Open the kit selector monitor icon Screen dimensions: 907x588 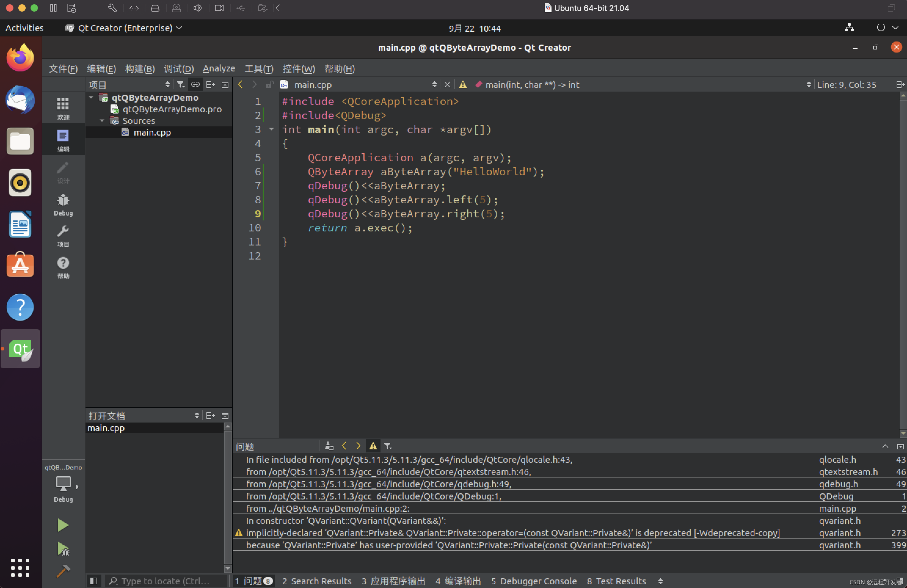63,483
